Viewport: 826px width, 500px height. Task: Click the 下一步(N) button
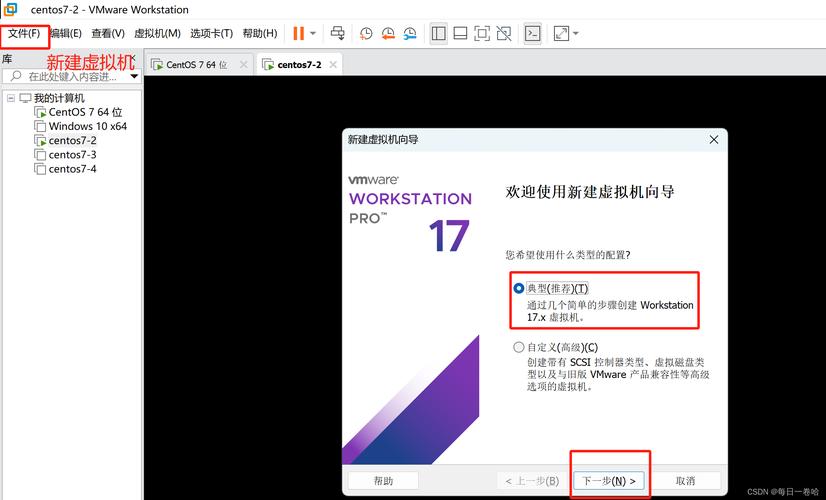[608, 481]
